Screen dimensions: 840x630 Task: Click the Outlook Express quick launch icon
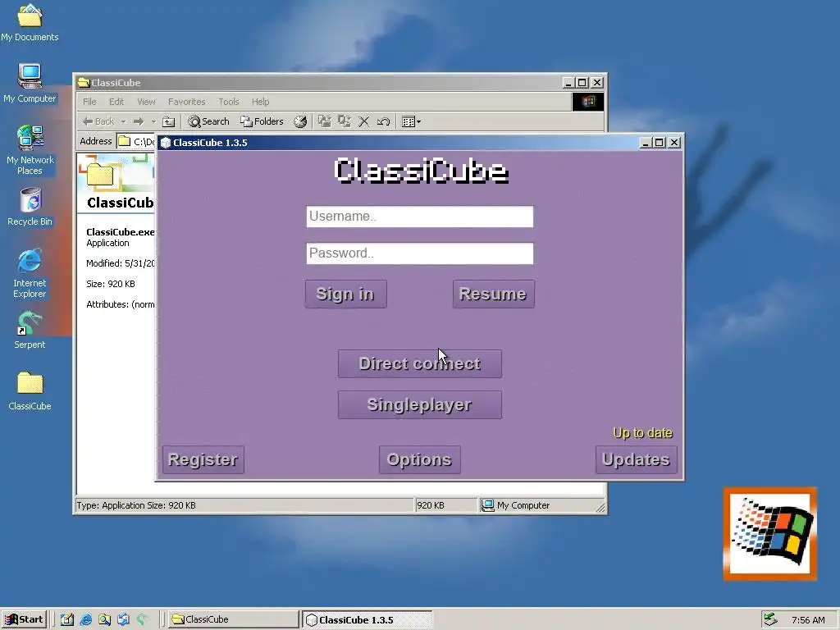point(123,619)
